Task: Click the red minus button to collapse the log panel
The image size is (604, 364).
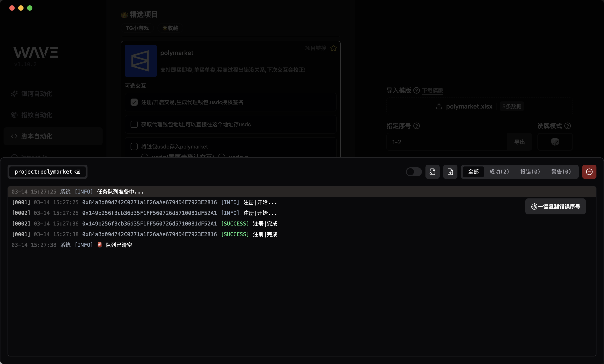Action: point(589,172)
